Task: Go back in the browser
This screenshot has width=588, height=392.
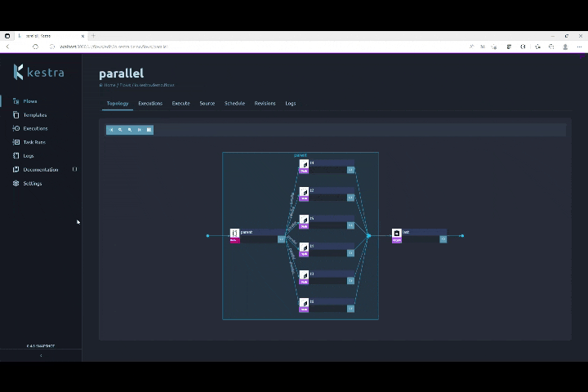Action: coord(8,47)
